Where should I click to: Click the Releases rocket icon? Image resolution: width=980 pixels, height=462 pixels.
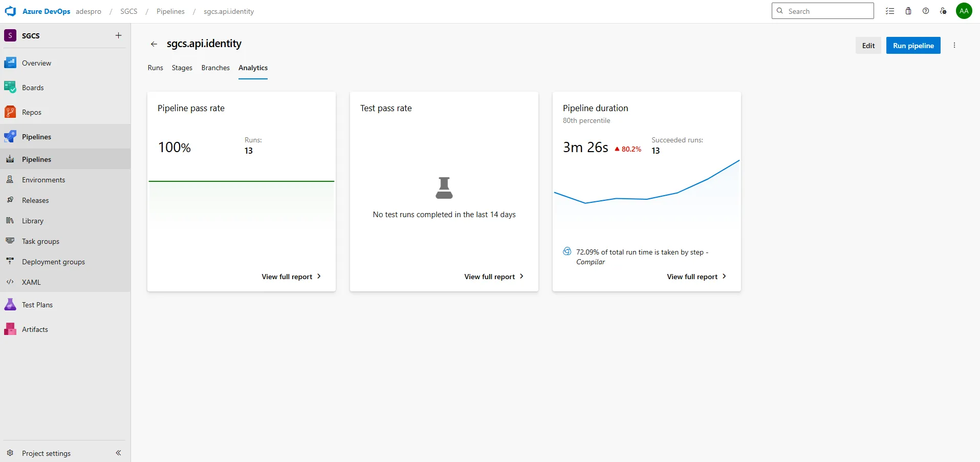[10, 200]
